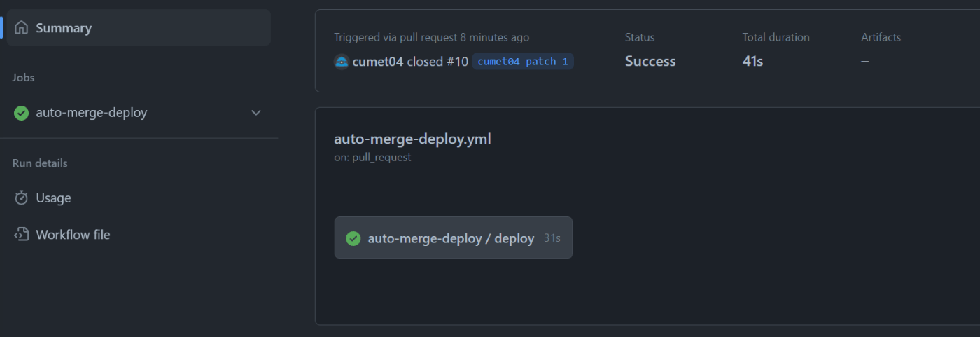Open pull request #10 link
The width and height of the screenshot is (980, 337).
pos(457,62)
